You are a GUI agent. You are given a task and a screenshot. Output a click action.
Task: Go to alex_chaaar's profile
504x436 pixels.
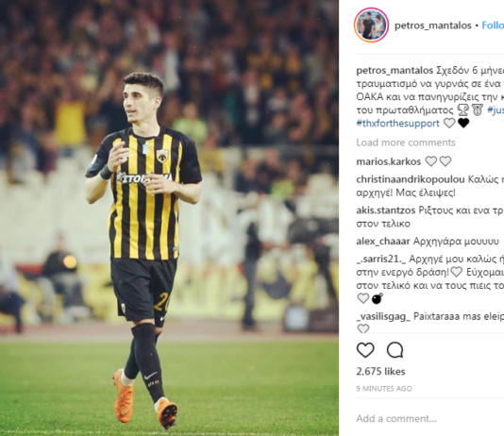coord(383,242)
